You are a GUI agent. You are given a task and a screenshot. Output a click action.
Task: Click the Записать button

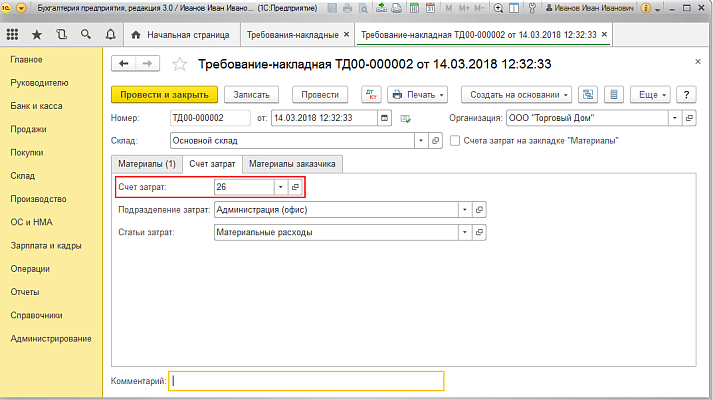pos(252,95)
